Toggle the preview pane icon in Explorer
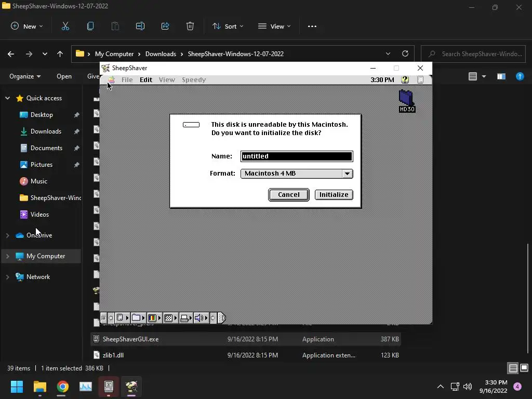The width and height of the screenshot is (532, 399). [501, 77]
